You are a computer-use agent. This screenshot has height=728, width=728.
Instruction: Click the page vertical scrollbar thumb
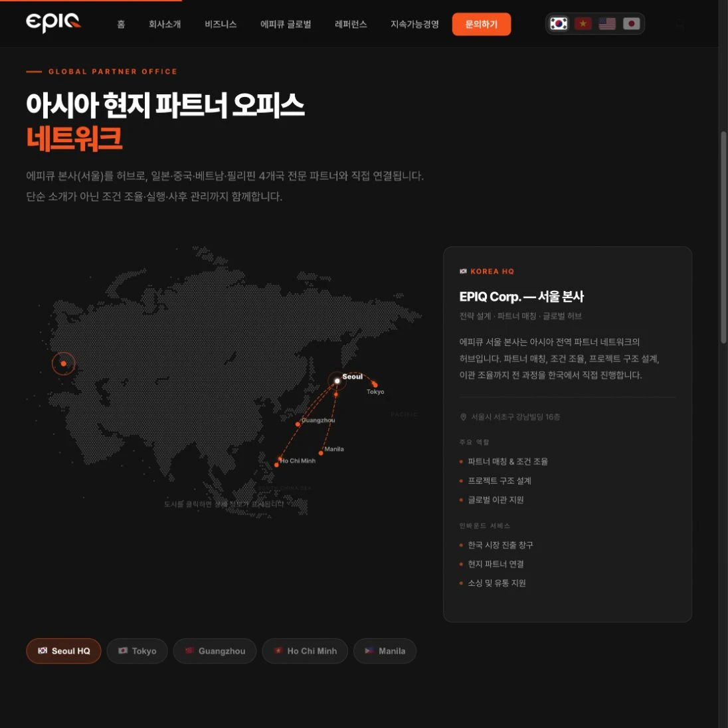[x=723, y=236]
